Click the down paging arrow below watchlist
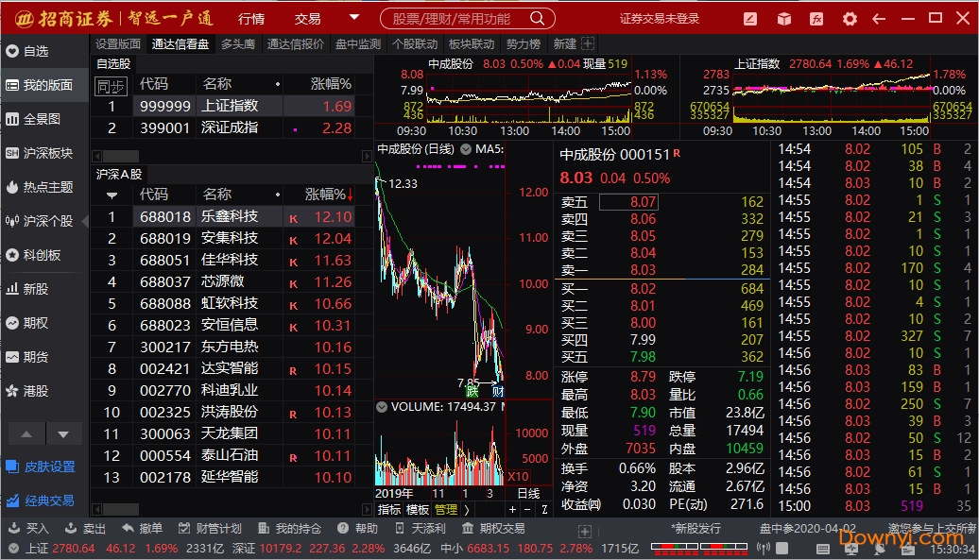 click(61, 435)
